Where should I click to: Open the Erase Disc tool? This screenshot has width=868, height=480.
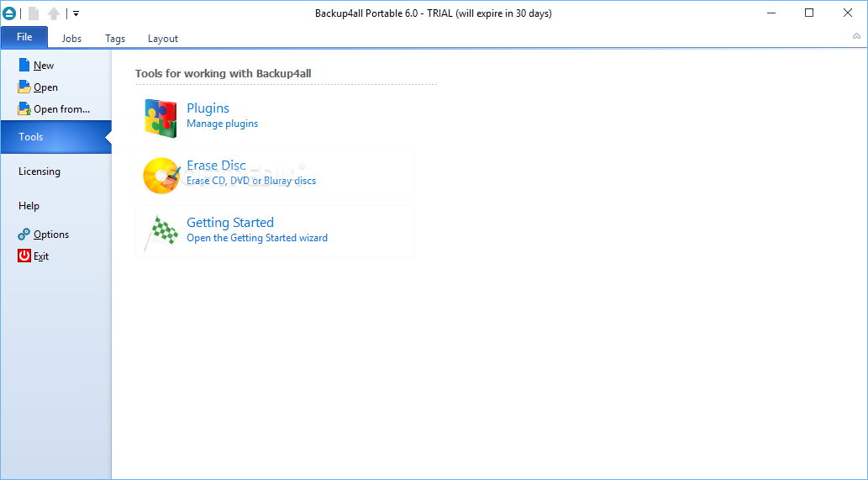(216, 165)
